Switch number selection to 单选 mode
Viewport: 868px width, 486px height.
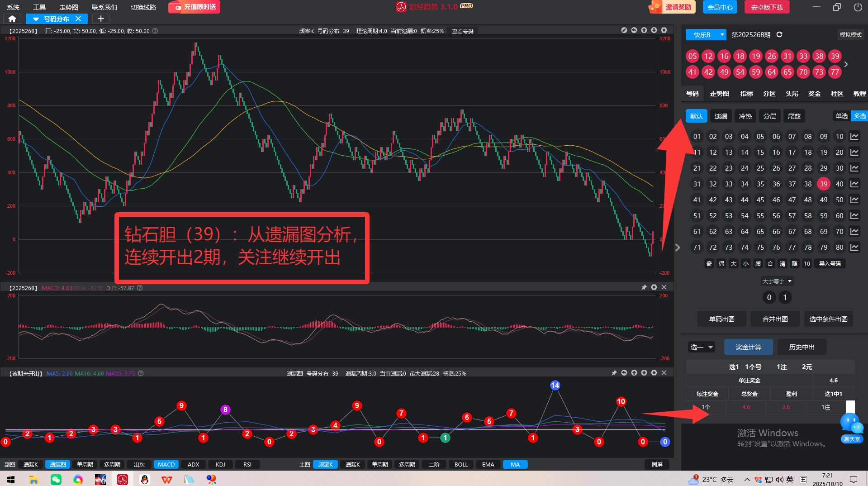(841, 116)
